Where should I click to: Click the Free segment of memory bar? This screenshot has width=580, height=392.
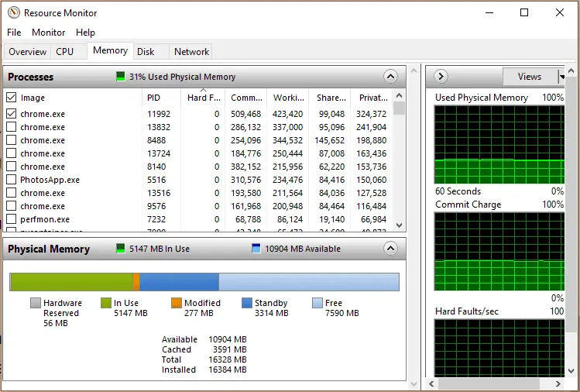[x=309, y=282]
